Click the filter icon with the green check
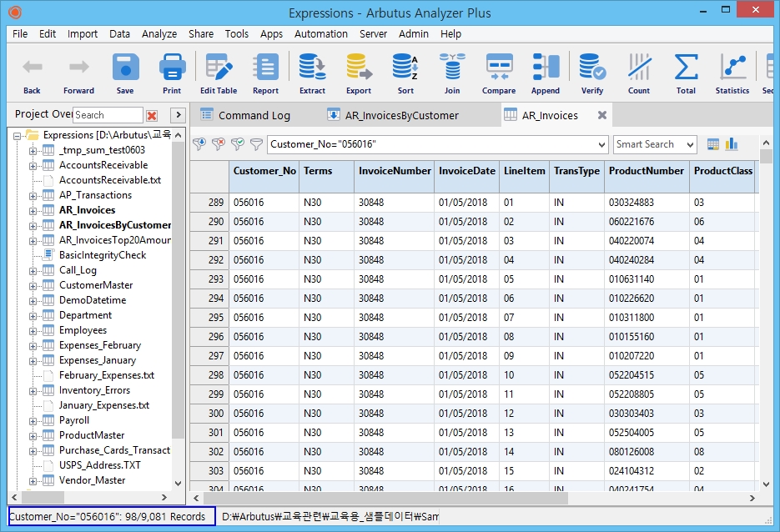Image resolution: width=780 pixels, height=532 pixels. pos(237,144)
